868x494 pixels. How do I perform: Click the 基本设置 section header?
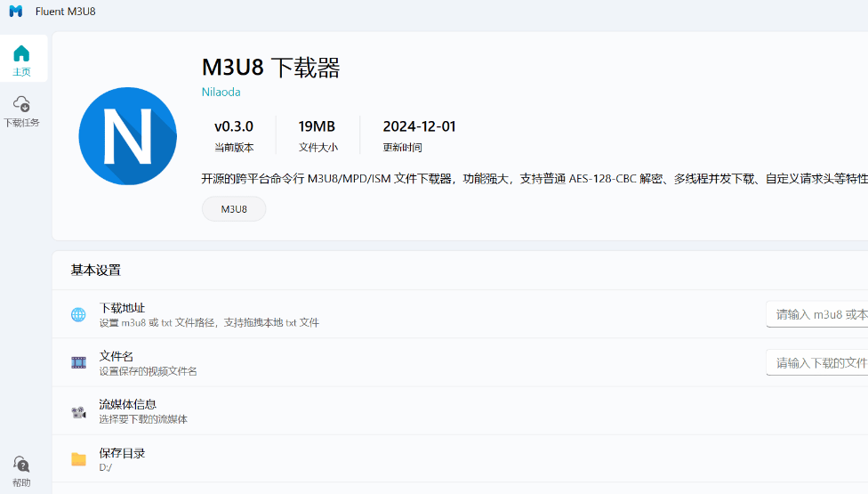click(x=96, y=270)
